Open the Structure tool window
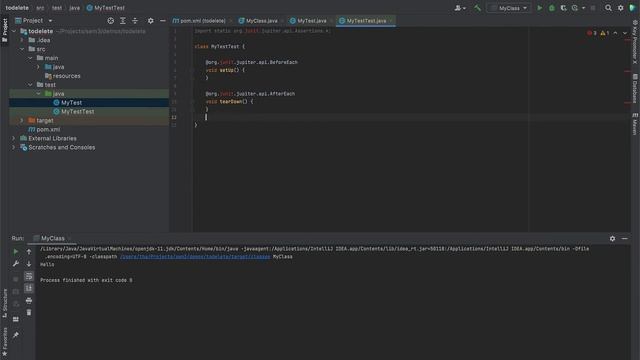 tap(4, 304)
